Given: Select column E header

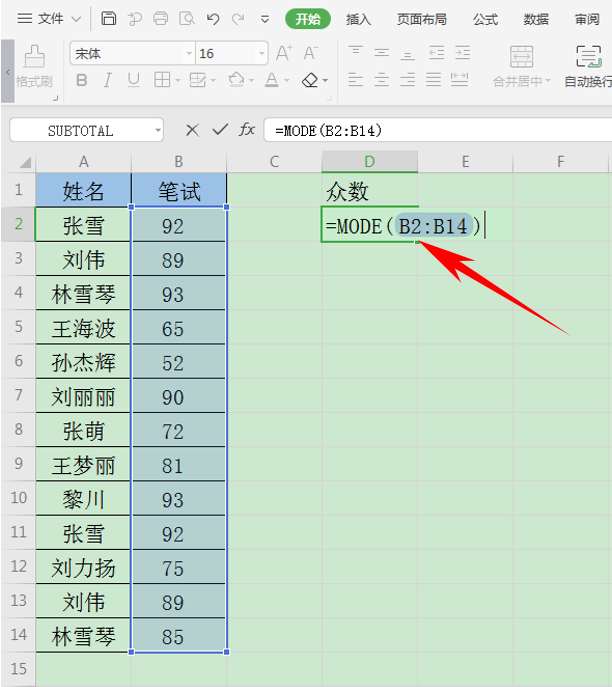Looking at the screenshot, I should pos(465,162).
